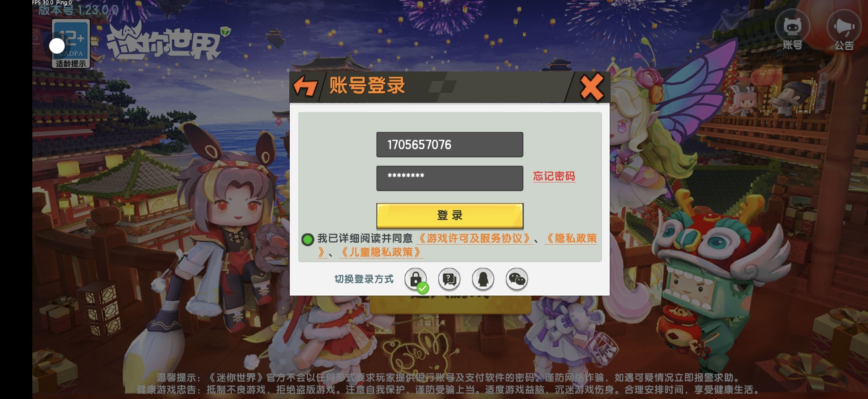Open the 忘记密码 forgot password link
This screenshot has height=399, width=868.
(x=554, y=176)
